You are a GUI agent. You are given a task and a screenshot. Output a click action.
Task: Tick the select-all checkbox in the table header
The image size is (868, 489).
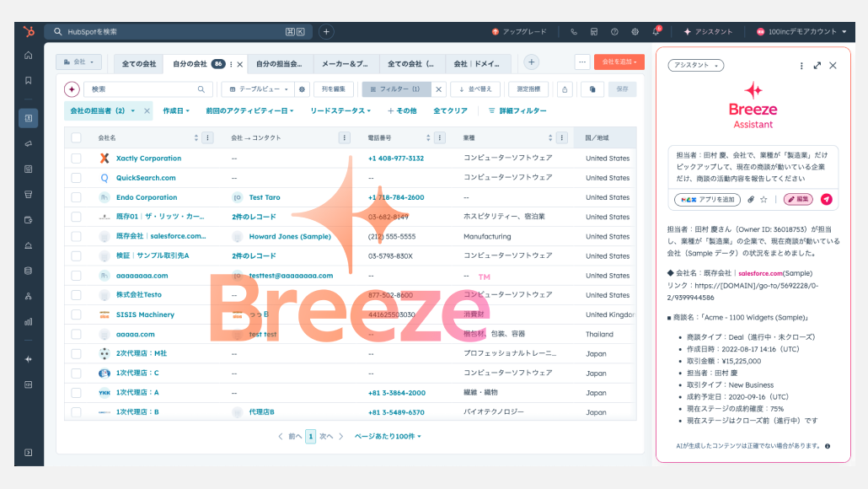pos(77,137)
